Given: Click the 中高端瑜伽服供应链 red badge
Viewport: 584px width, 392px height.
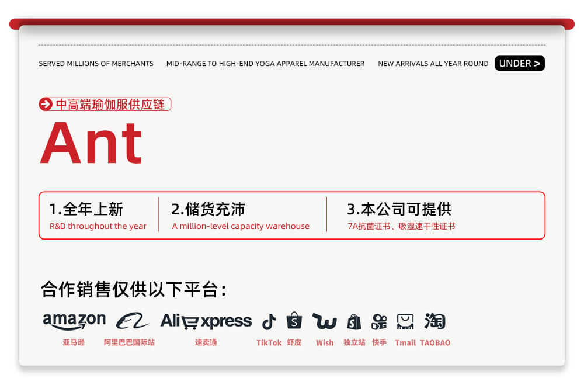Looking at the screenshot, I should coord(105,104).
